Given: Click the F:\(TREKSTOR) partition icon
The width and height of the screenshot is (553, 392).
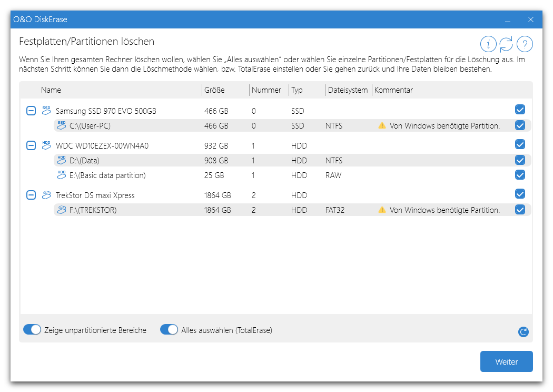Looking at the screenshot, I should [x=62, y=210].
